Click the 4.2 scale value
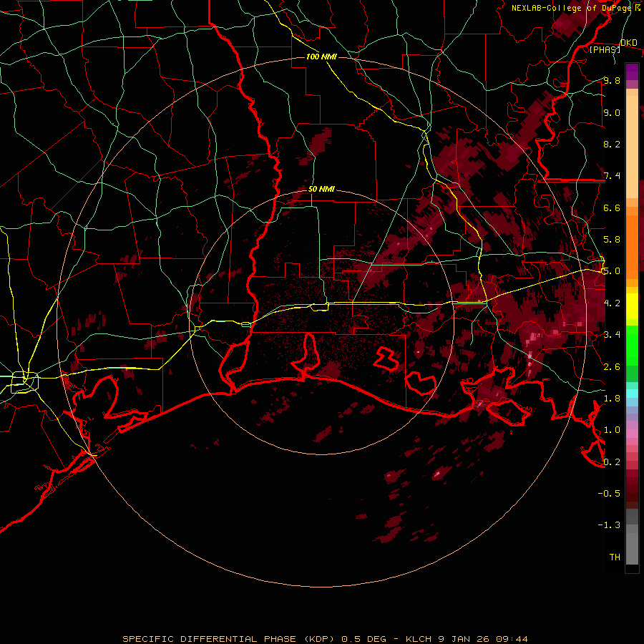The height and width of the screenshot is (644, 644). [x=612, y=303]
